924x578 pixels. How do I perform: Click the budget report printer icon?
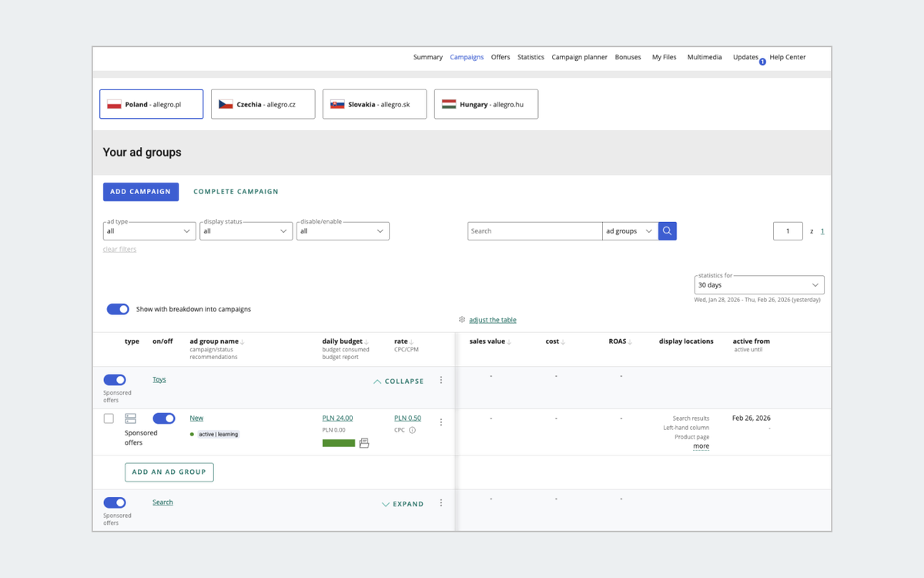click(363, 445)
